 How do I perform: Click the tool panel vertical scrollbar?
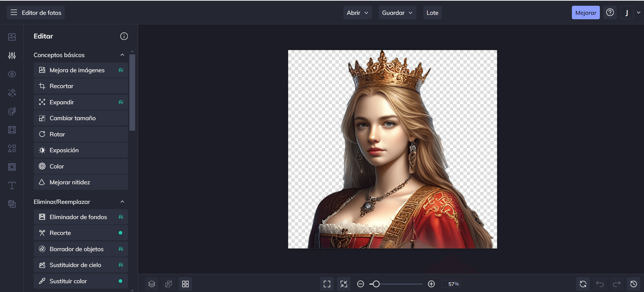click(132, 92)
